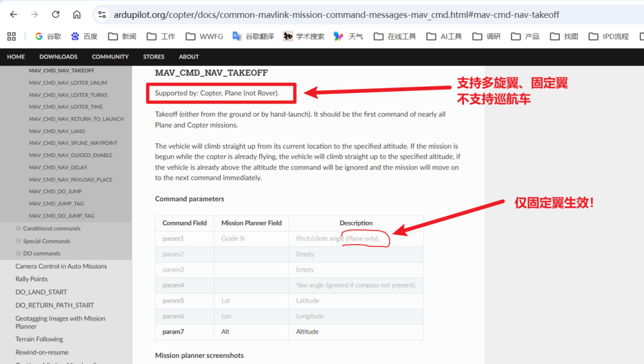Click the 'Grade %' table cell
The image size is (644, 364).
252,239
